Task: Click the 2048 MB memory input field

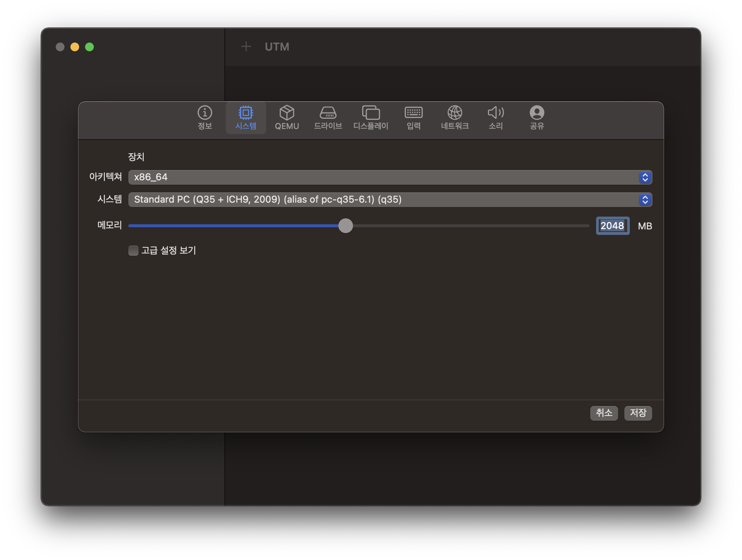Action: 612,226
